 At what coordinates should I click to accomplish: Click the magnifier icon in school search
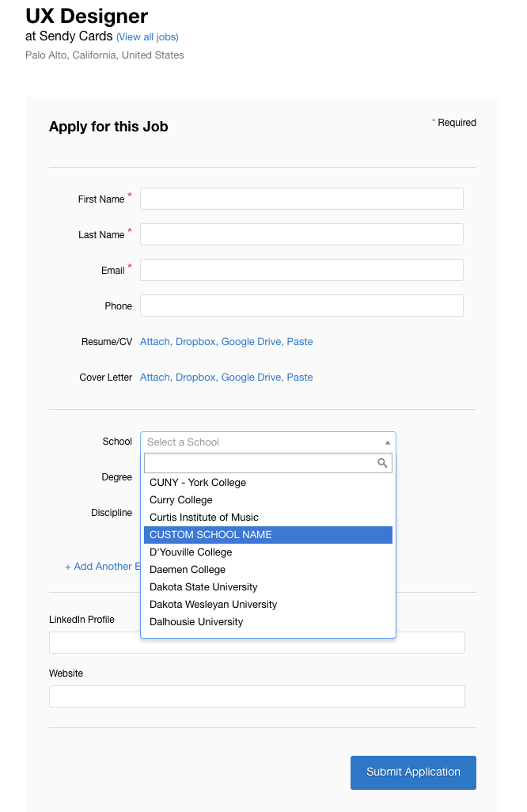point(382,463)
